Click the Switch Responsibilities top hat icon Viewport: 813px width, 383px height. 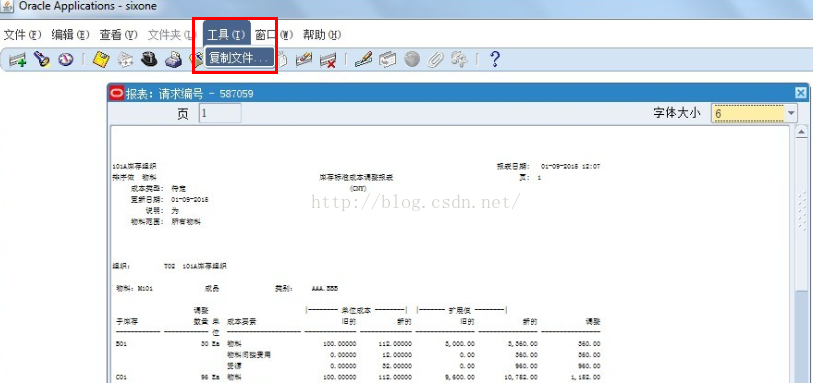[x=149, y=60]
